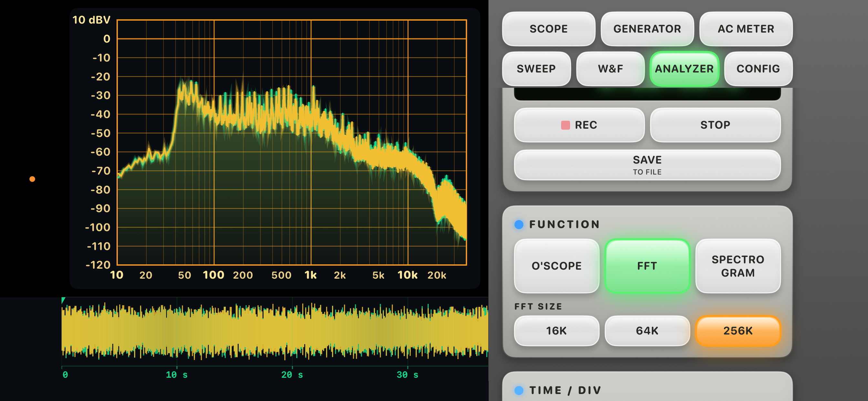Set FFT size to 64K

647,331
